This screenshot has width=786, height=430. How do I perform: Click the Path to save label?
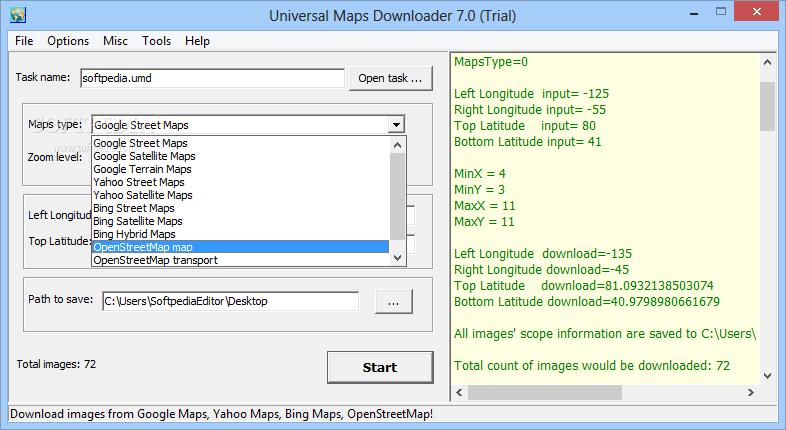tap(61, 299)
